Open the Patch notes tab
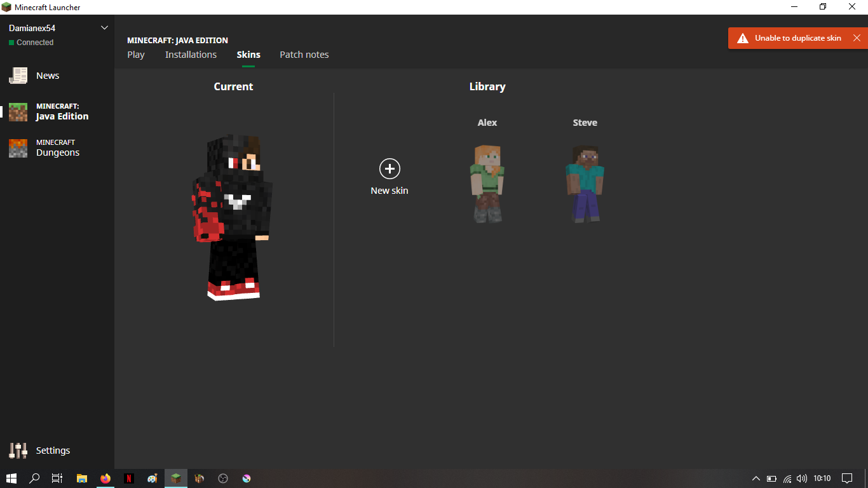This screenshot has height=488, width=868. pos(304,55)
